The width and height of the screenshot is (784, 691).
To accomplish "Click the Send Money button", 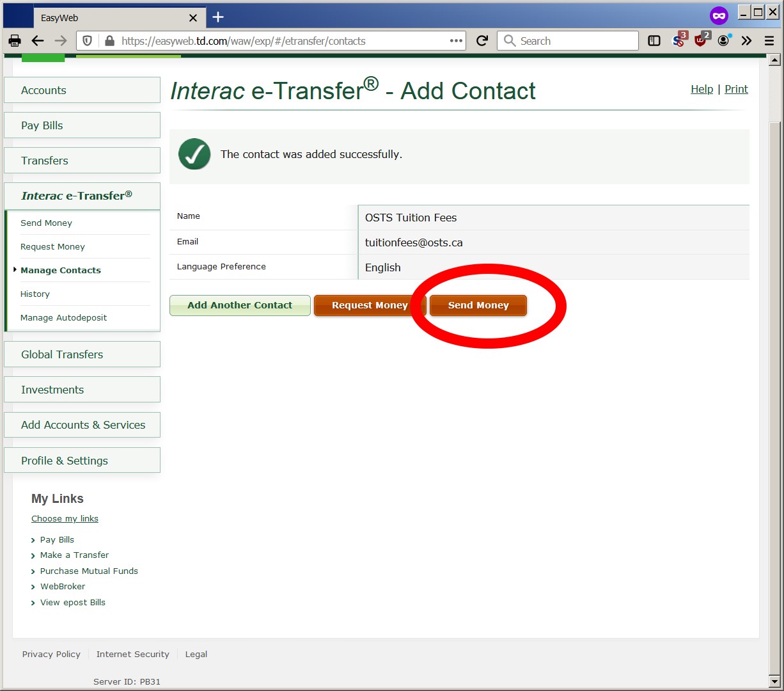I will pyautogui.click(x=478, y=305).
